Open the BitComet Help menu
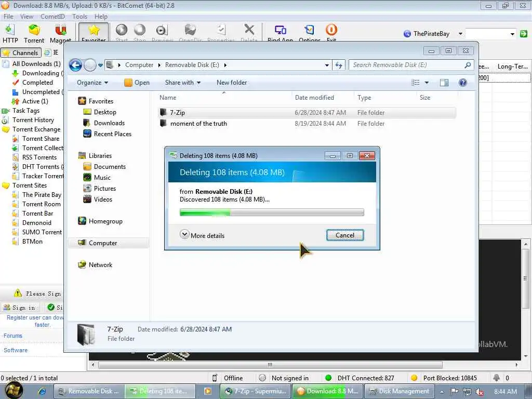The image size is (532, 399). coord(100,16)
